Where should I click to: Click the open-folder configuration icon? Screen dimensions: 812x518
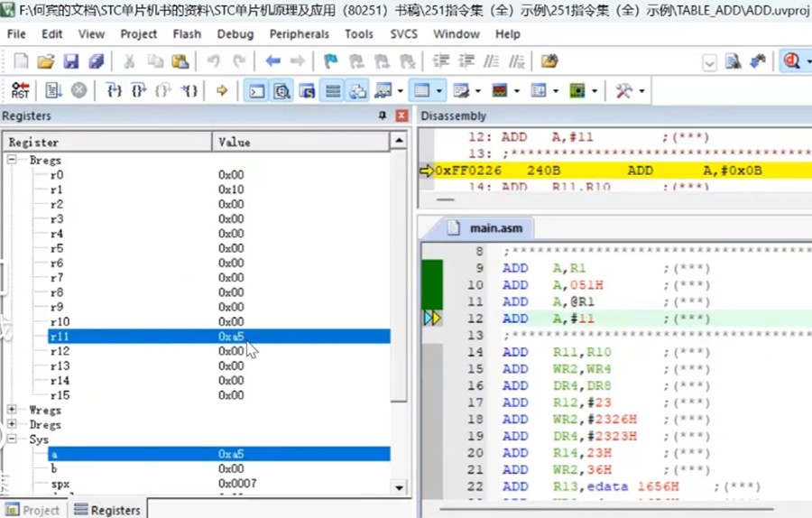(550, 61)
